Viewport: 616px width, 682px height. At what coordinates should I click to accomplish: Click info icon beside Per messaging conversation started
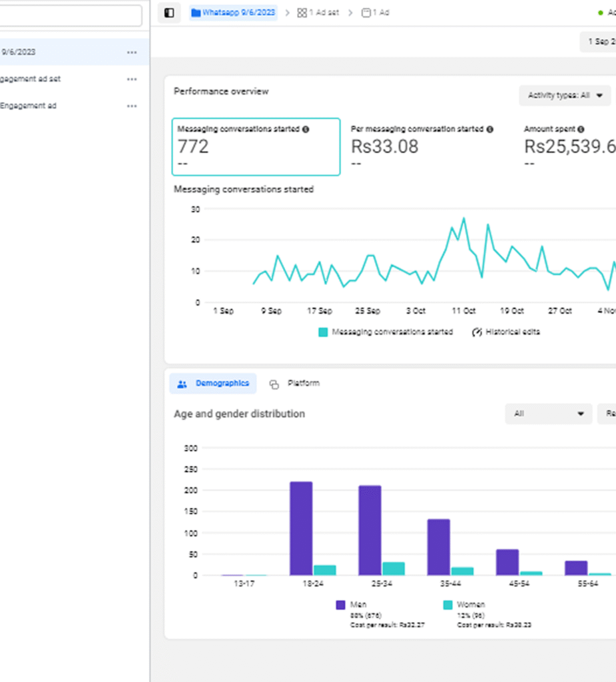tap(489, 129)
